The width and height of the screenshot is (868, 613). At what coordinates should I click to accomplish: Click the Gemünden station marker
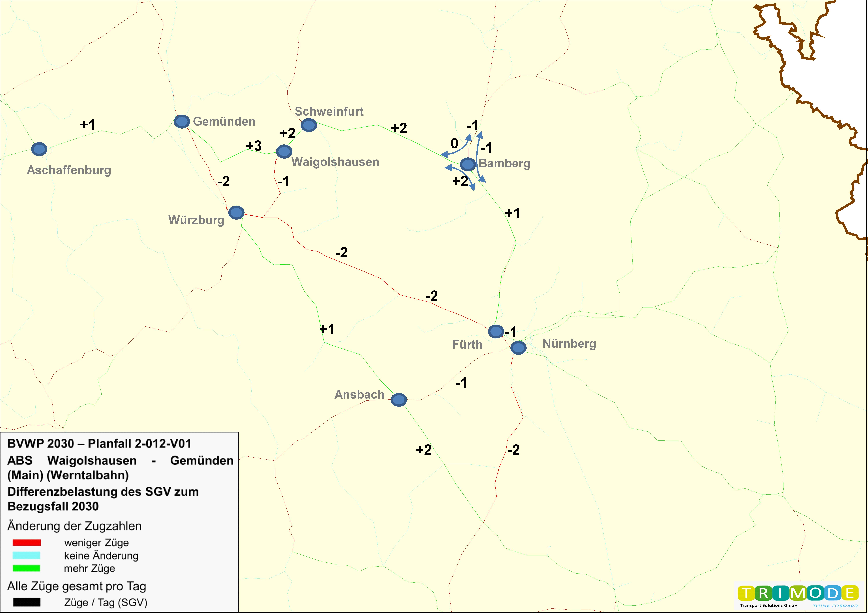182,122
